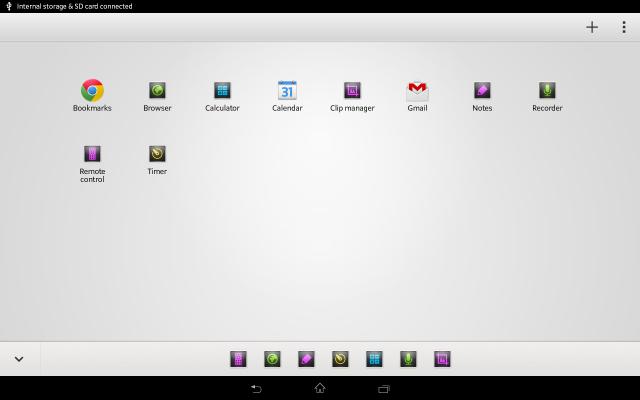Tap 'Internal storage & SD card connected' text
The width and height of the screenshot is (640, 400).
[x=74, y=7]
